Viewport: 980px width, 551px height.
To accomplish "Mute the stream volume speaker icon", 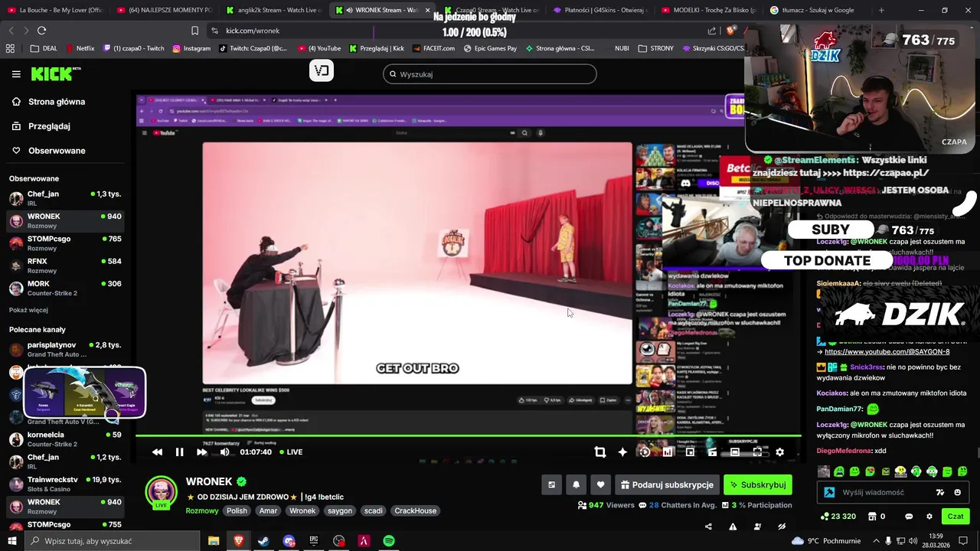I will pos(224,452).
